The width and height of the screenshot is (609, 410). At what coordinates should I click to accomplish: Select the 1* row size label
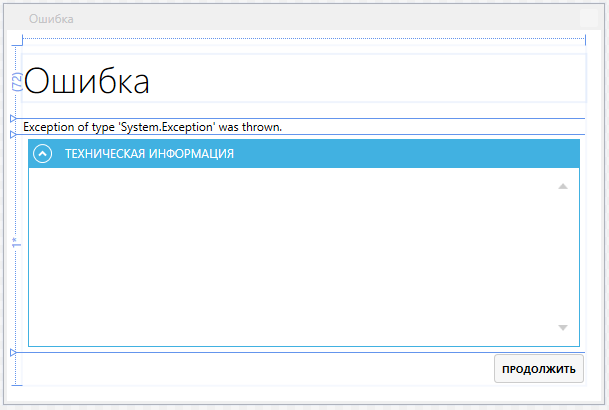tap(16, 244)
